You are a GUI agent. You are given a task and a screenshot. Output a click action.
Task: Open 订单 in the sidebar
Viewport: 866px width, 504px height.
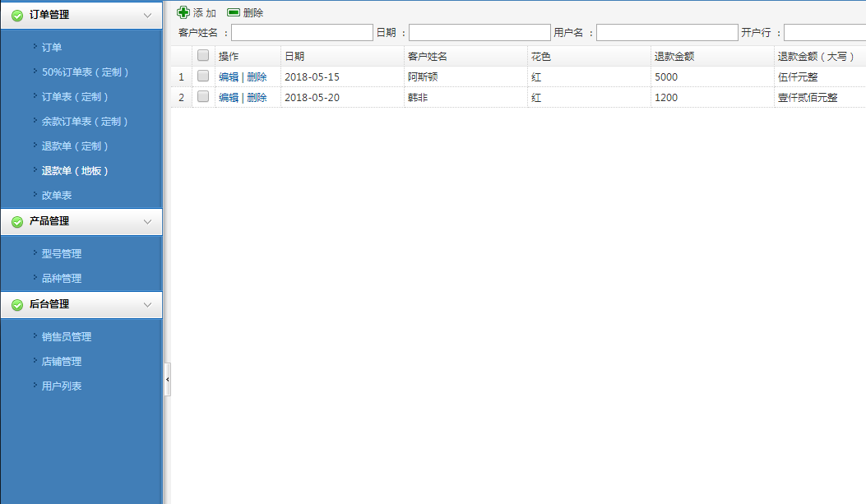(x=52, y=48)
